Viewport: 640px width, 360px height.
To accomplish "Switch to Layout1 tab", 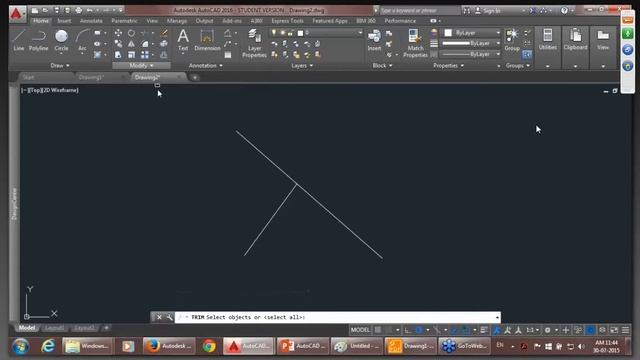I will pos(54,328).
